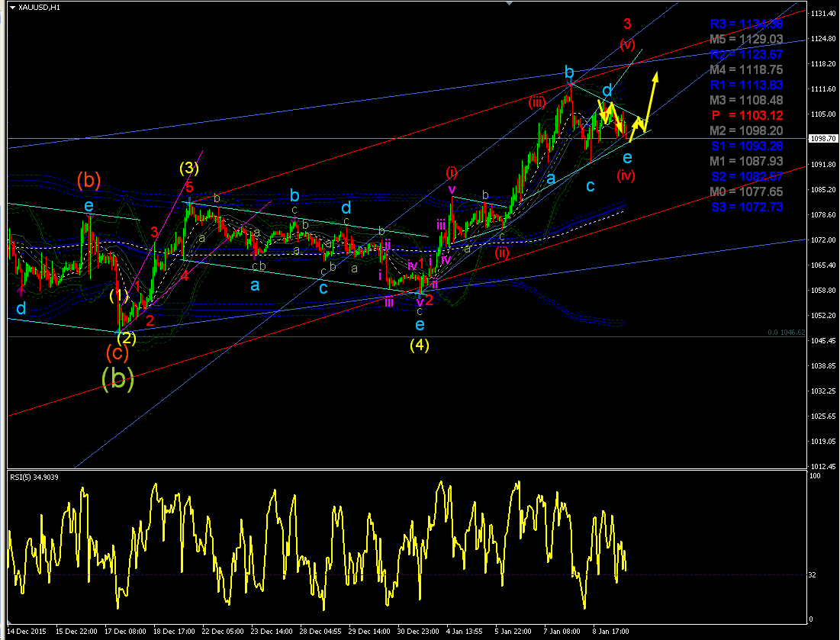Select the M4 = 1118.75 pivot label
The width and height of the screenshot is (840, 640).
click(x=746, y=69)
